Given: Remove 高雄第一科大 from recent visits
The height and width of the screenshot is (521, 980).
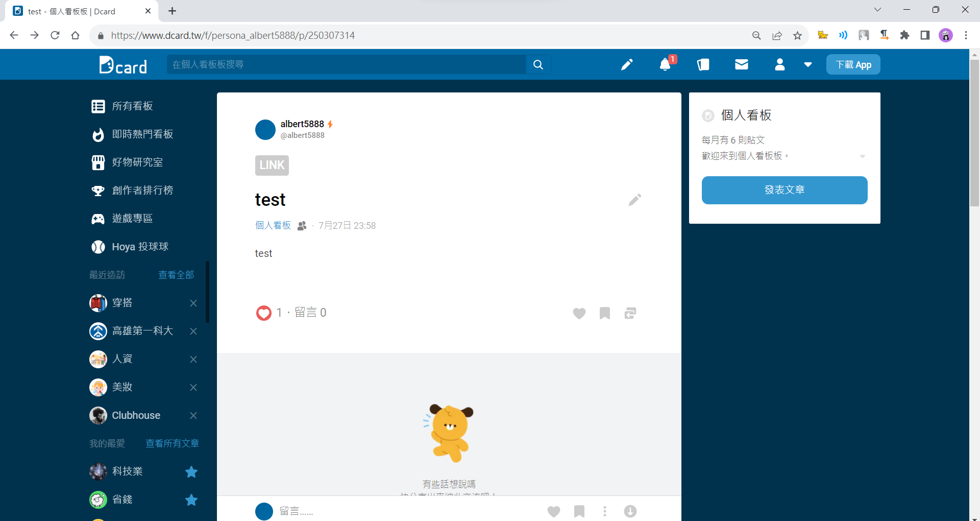Looking at the screenshot, I should [x=193, y=331].
